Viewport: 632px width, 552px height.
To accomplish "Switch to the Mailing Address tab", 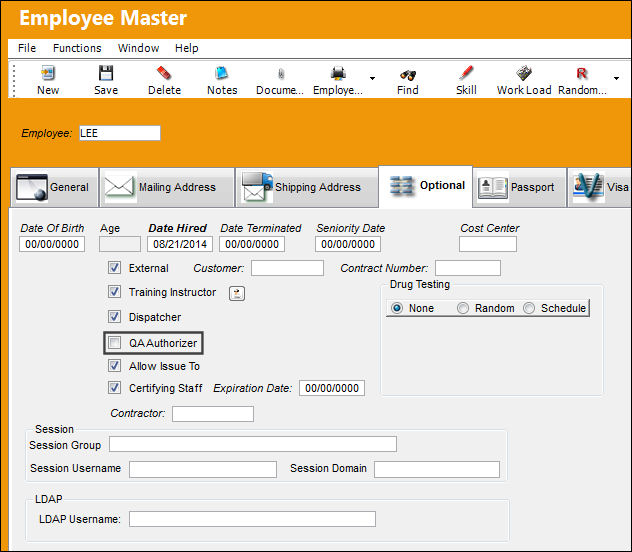I will click(x=166, y=187).
